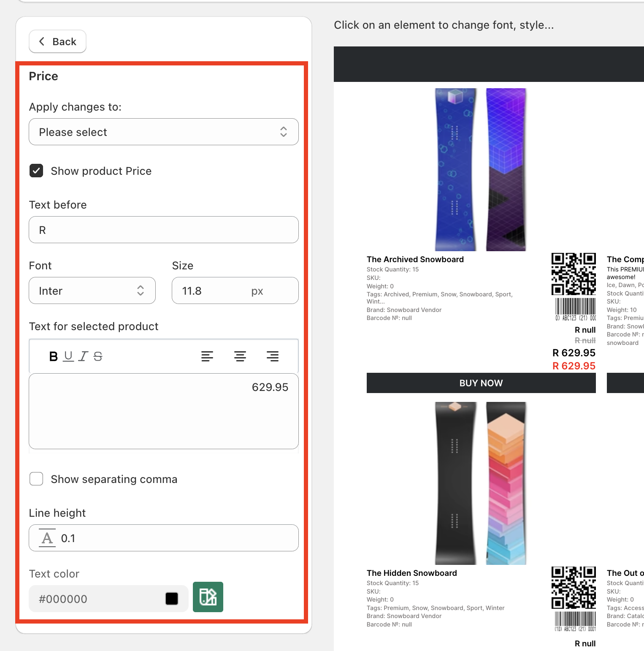This screenshot has height=651, width=644.
Task: Select the Hidden Snowboard QR code
Action: pyautogui.click(x=574, y=588)
